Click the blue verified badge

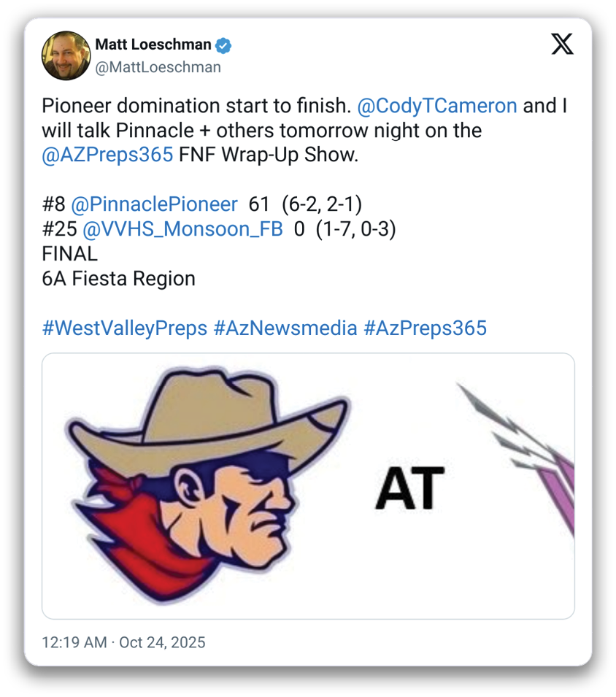pyautogui.click(x=223, y=45)
